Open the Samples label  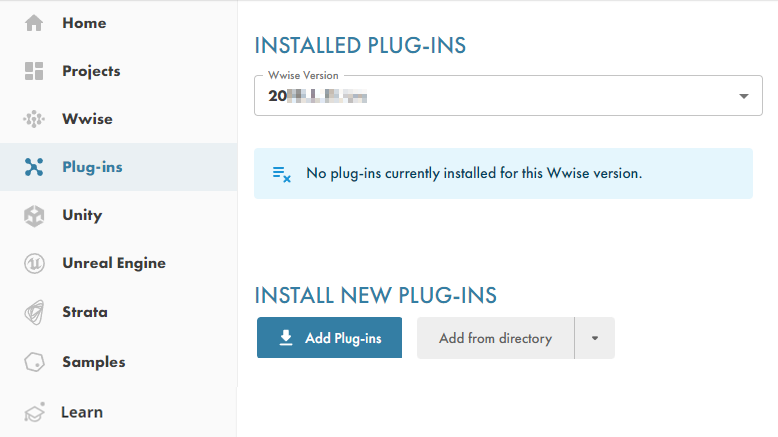coord(94,362)
